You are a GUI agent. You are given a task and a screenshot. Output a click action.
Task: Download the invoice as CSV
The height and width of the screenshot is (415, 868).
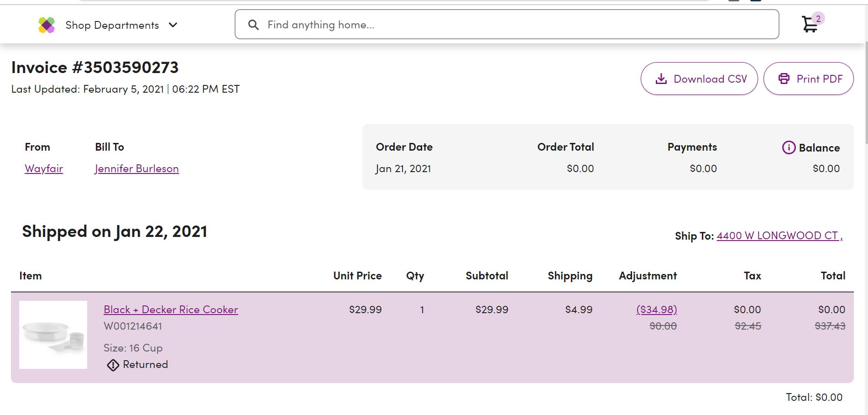pyautogui.click(x=699, y=79)
